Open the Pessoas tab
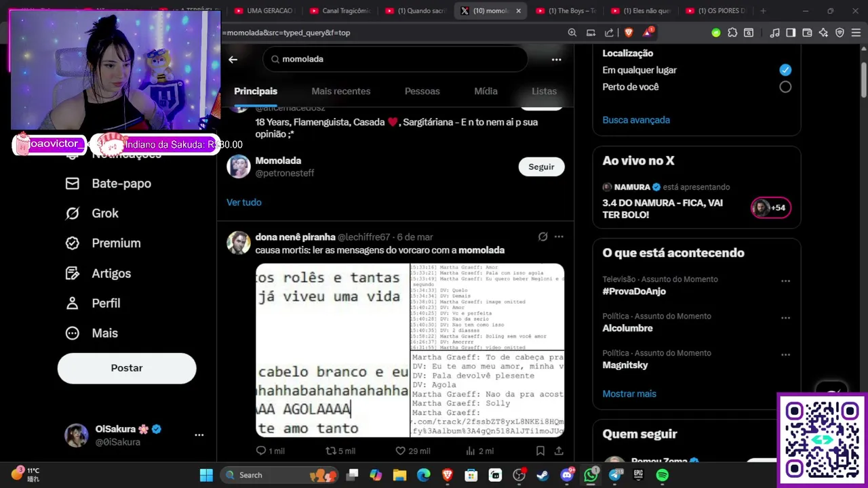Screen dimensions: 868x488 click(x=422, y=91)
